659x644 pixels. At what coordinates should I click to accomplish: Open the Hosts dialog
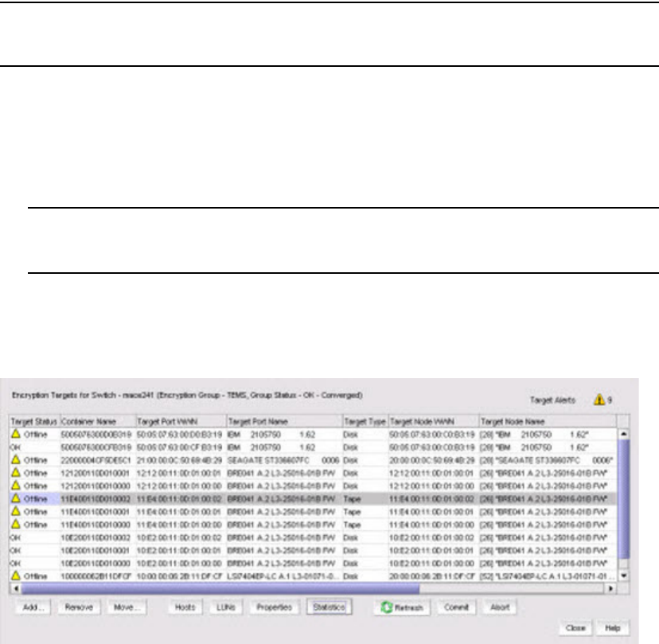point(185,607)
